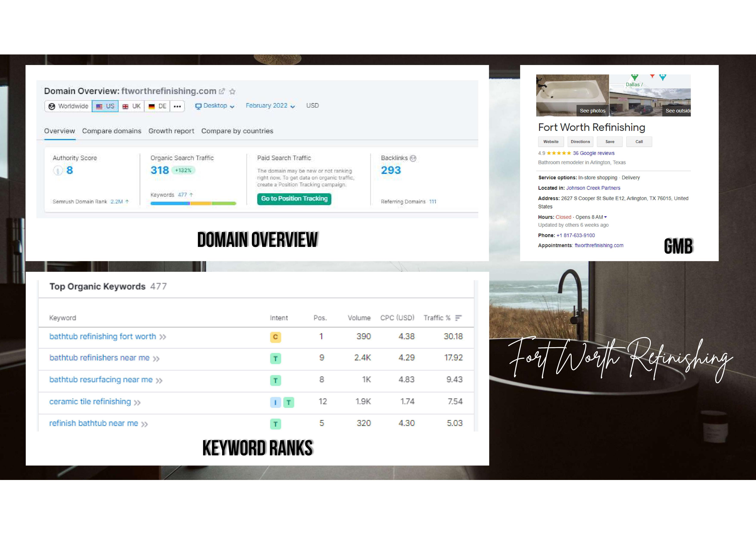Open the Desktop device dropdown
Image resolution: width=756 pixels, height=534 pixels.
[215, 106]
